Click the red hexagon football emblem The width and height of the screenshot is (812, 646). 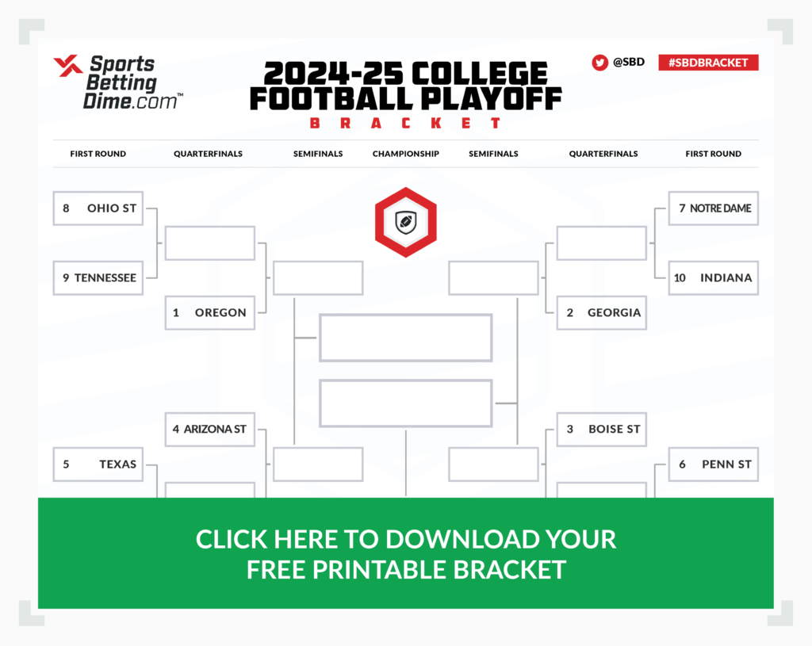tap(405, 222)
